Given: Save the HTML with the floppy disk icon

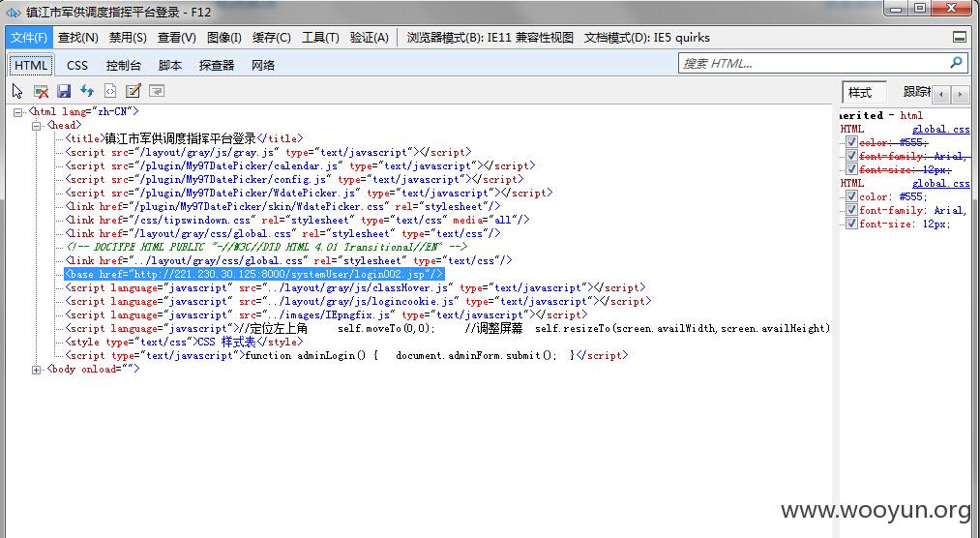Looking at the screenshot, I should click(x=64, y=91).
